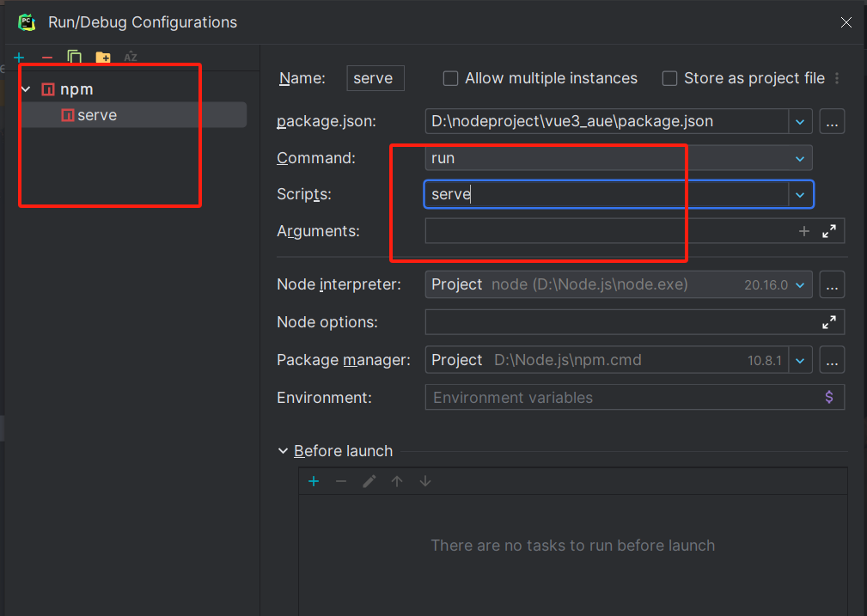The image size is (867, 616).
Task: Open the Node interpreter dropdown
Action: (800, 284)
